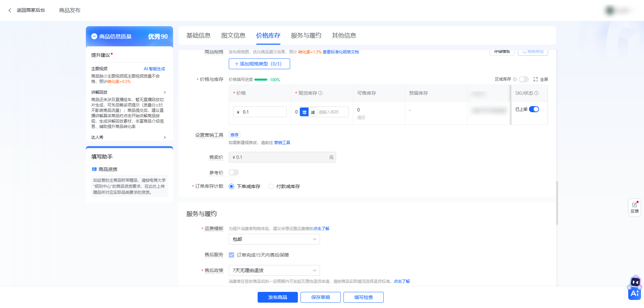Expand the 讲解回放 suggestion chevron
Screen dimensions: 644x308
coord(165,92)
